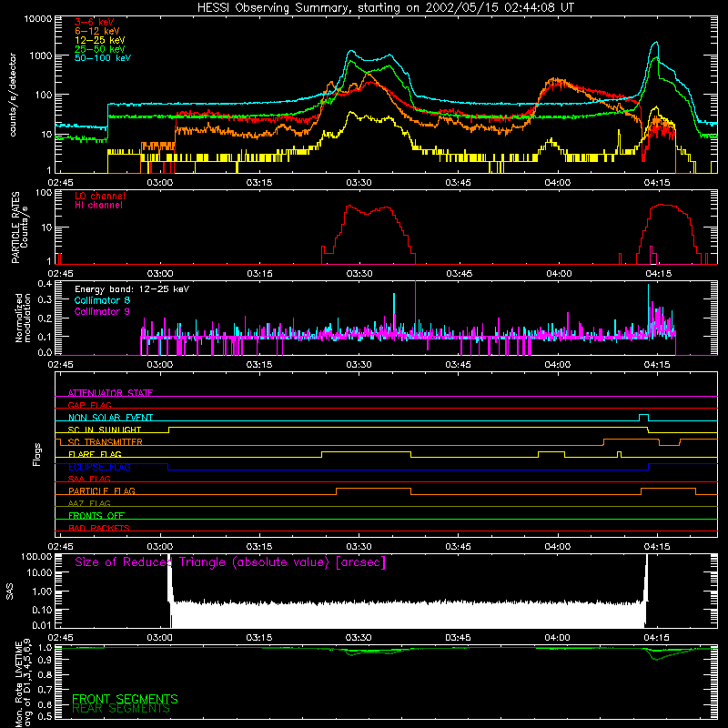Click the 0.9 tick on livetime axis
The height and width of the screenshot is (728, 728).
tap(45, 661)
